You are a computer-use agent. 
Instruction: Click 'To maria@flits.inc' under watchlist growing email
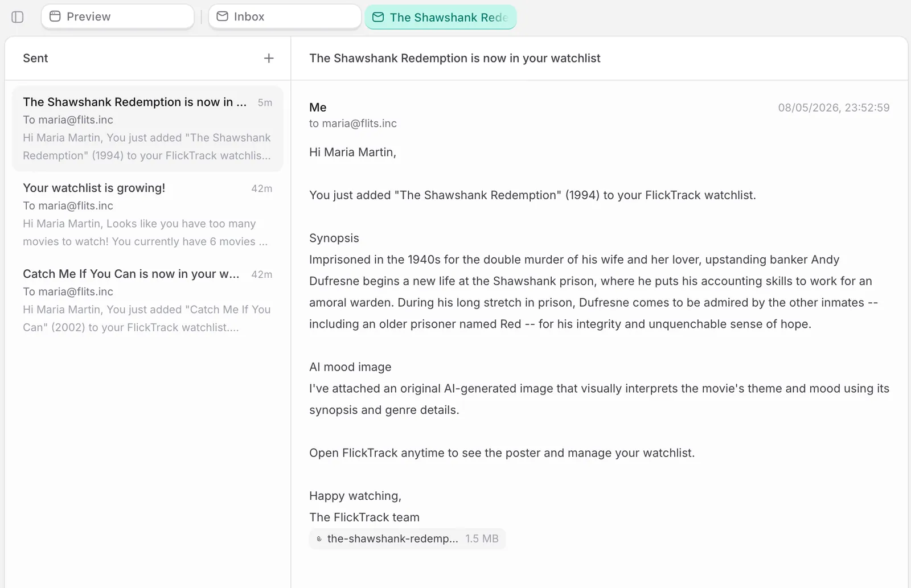(68, 205)
